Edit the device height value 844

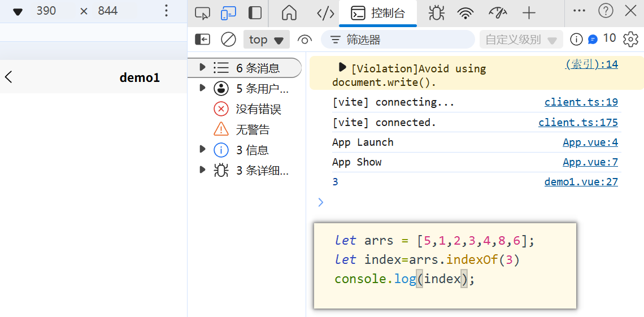(107, 11)
